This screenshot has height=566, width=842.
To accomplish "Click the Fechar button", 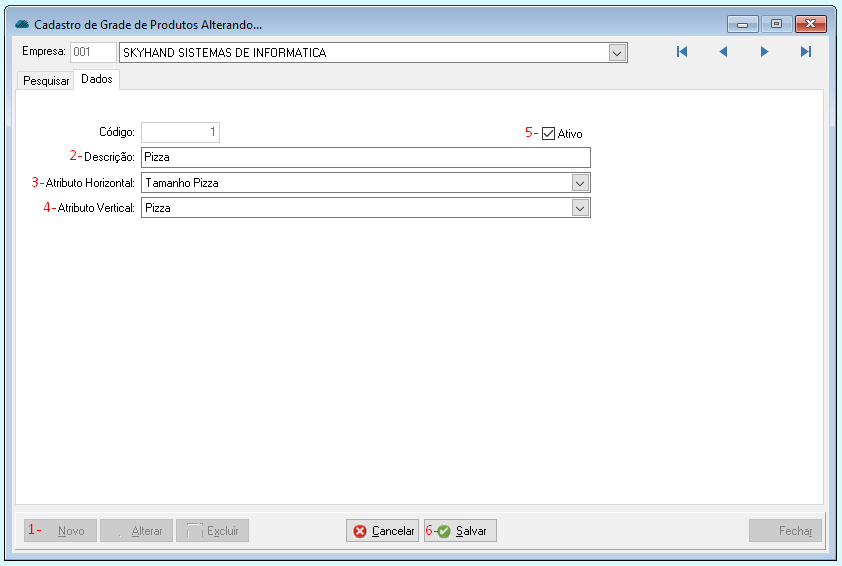I will point(786,531).
